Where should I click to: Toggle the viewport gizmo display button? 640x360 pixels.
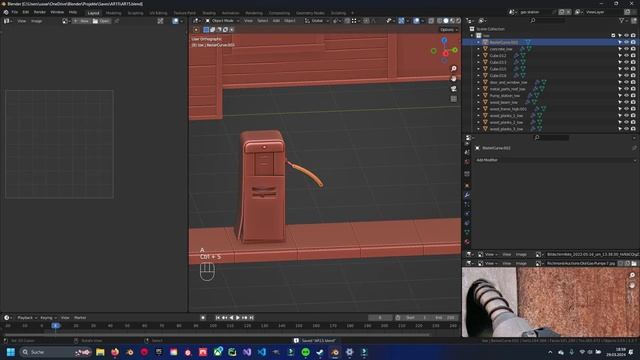(401, 20)
